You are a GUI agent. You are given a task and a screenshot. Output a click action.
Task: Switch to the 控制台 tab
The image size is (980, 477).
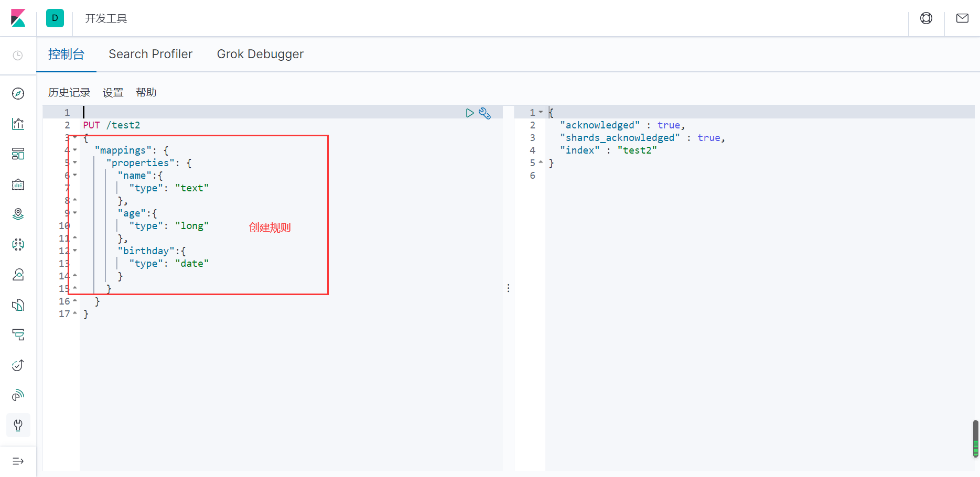66,54
